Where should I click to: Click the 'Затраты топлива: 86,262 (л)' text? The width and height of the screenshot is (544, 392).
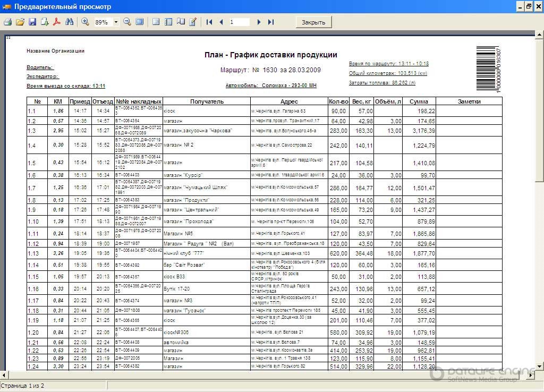[x=382, y=83]
